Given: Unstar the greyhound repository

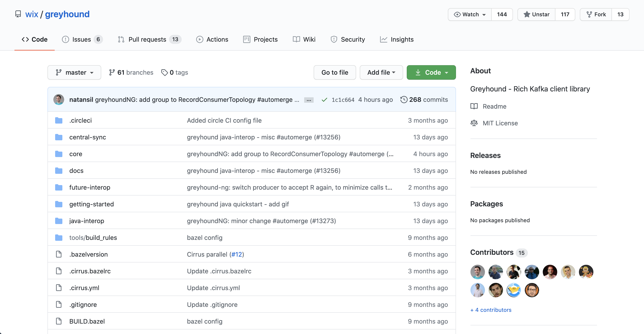Looking at the screenshot, I should pyautogui.click(x=536, y=14).
